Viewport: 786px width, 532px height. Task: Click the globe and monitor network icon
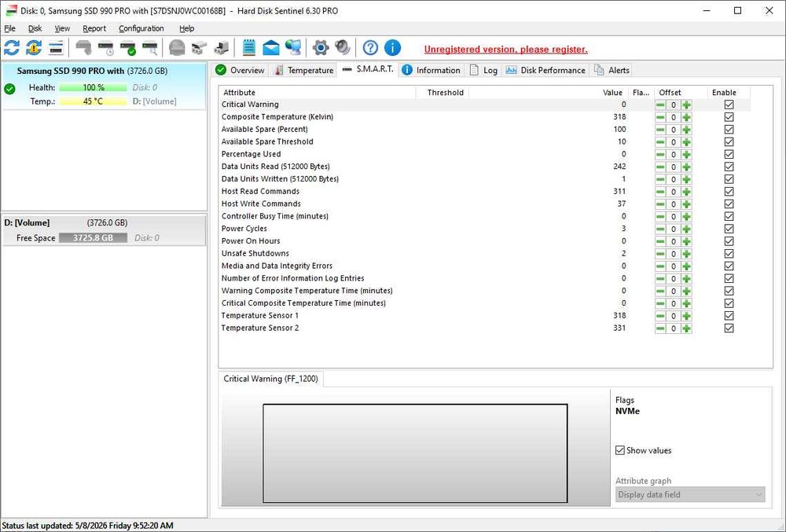pyautogui.click(x=293, y=48)
